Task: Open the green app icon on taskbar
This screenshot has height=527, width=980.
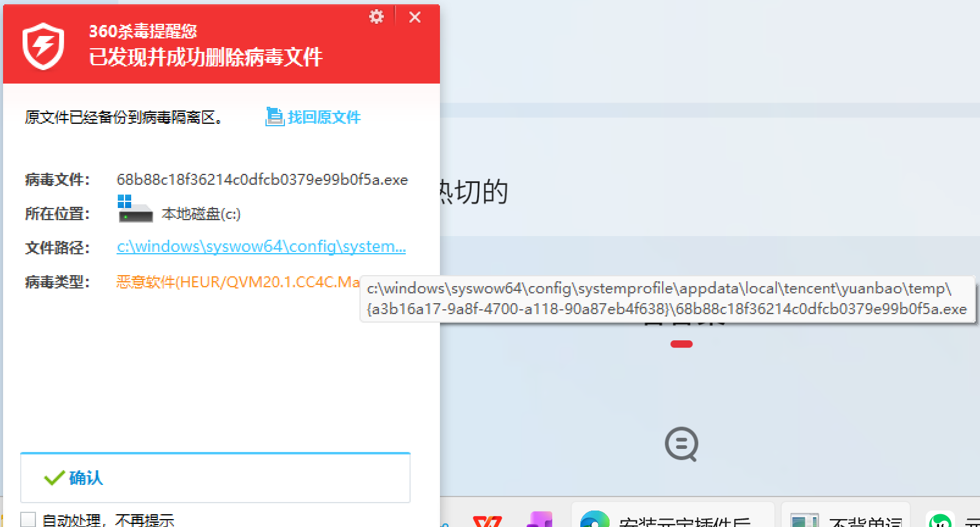Action: [940, 520]
